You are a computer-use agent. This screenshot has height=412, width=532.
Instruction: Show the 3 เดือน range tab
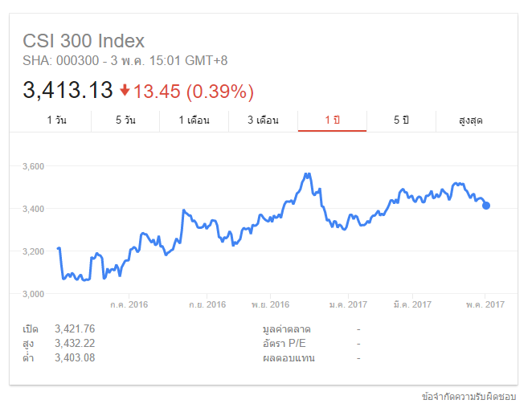click(x=263, y=120)
